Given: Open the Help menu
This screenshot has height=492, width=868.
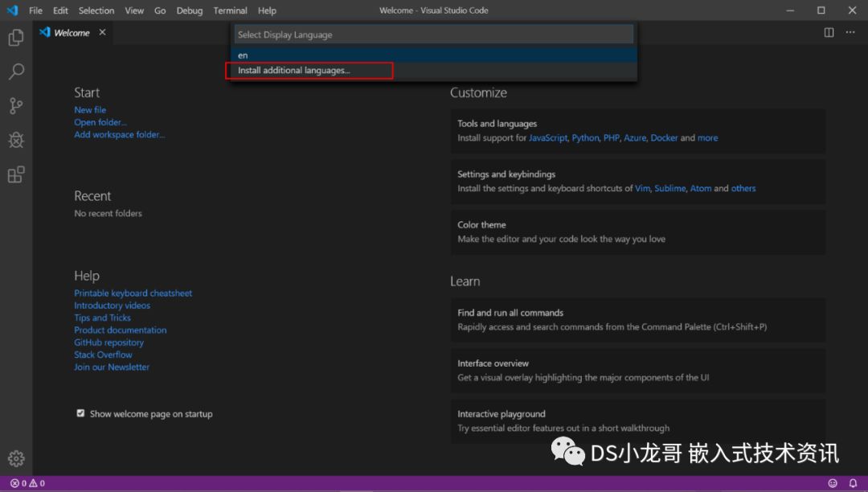Looking at the screenshot, I should click(x=267, y=10).
